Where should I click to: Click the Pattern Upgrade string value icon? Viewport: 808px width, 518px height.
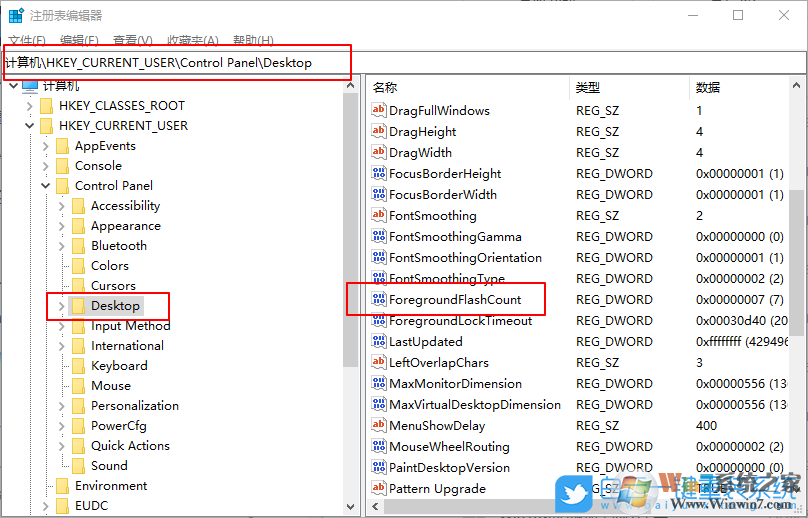point(379,488)
